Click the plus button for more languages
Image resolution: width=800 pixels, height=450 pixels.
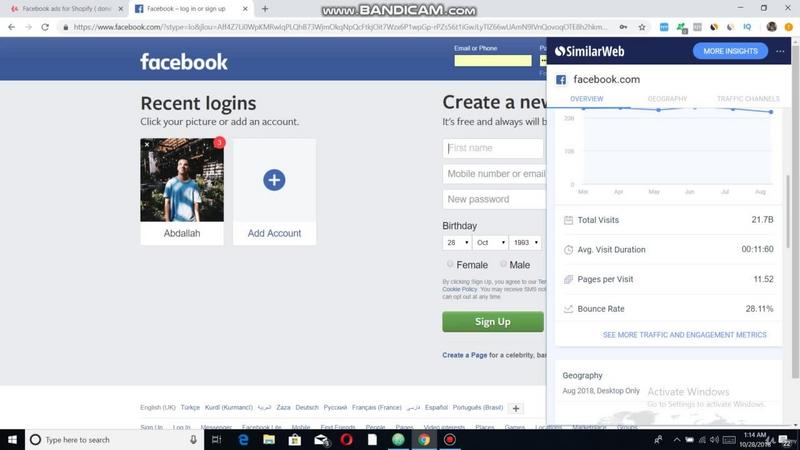tap(516, 408)
